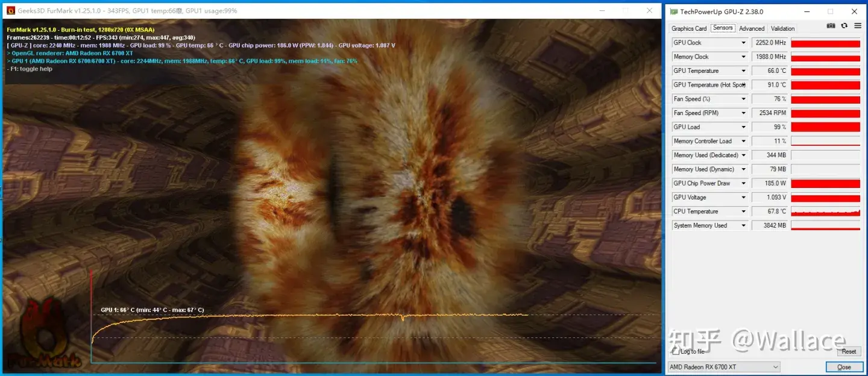Open the Fan Speed (%) sensor dropdown

coord(743,99)
